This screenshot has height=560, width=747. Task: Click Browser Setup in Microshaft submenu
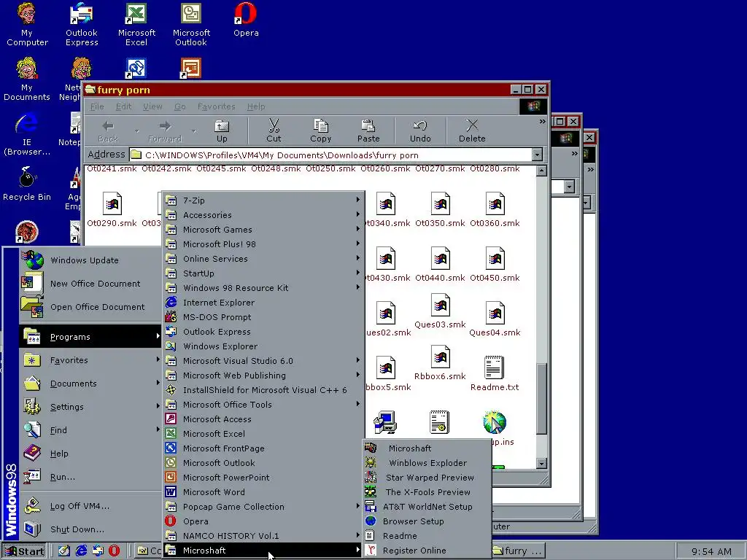coord(427,521)
